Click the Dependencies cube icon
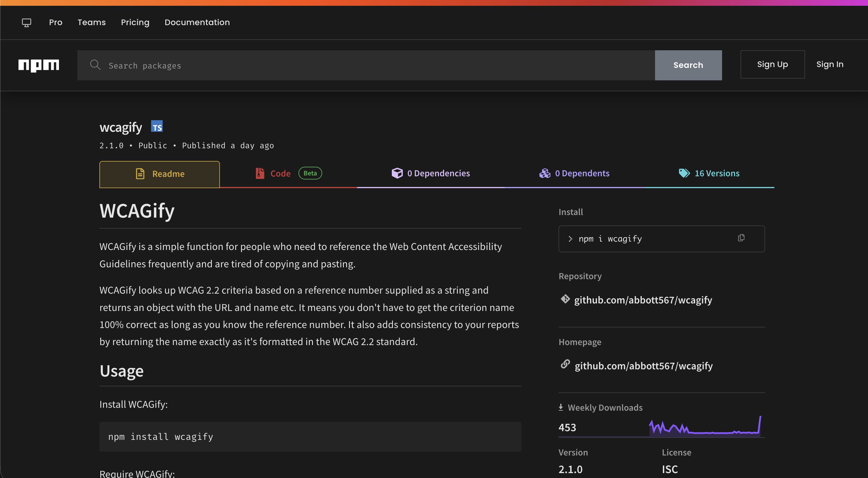 [397, 173]
